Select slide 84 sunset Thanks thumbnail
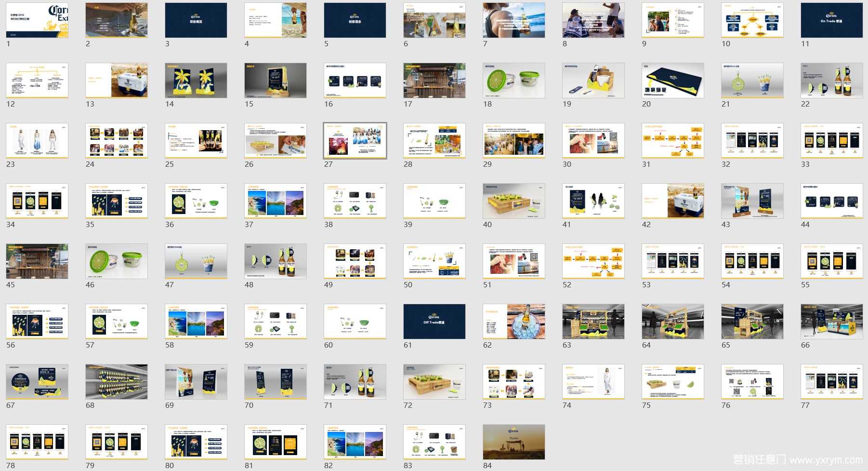Screen dimensions: 868x471 coord(514,442)
